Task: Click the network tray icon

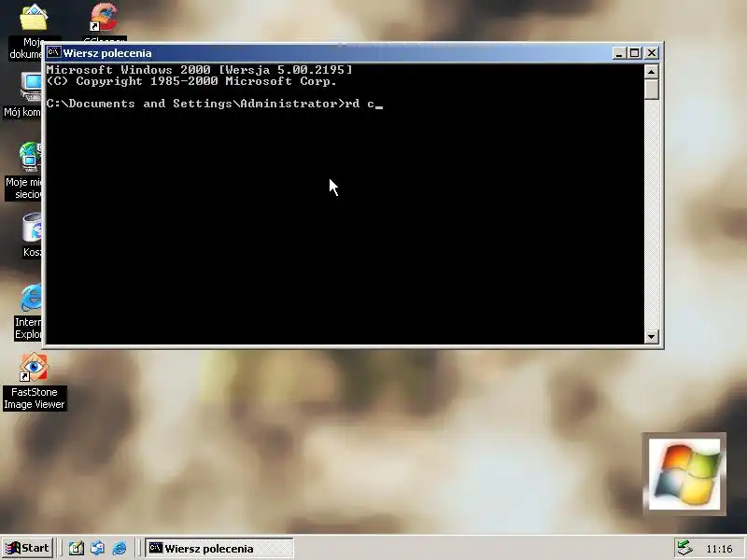Action: point(685,548)
